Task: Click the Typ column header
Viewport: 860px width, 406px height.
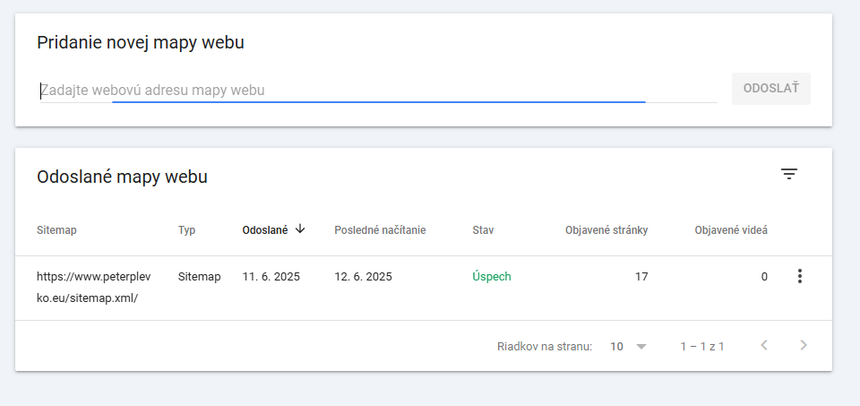Action: click(x=187, y=230)
